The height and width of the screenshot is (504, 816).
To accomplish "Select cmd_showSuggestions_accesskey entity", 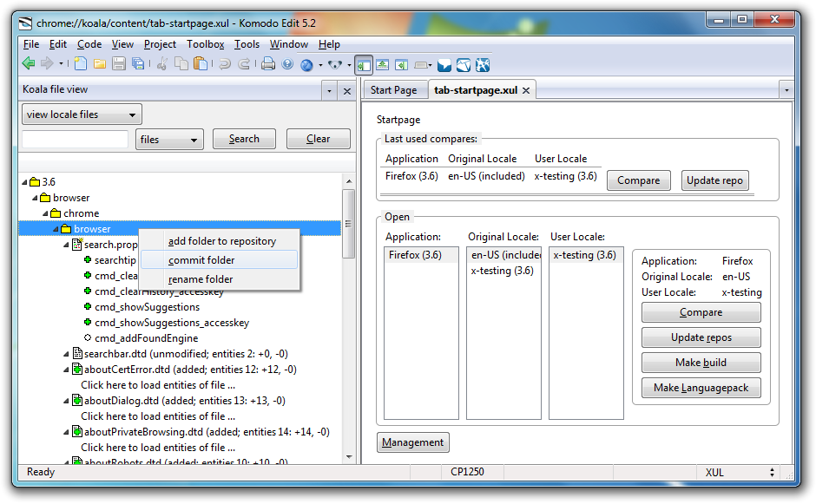I will coord(172,323).
